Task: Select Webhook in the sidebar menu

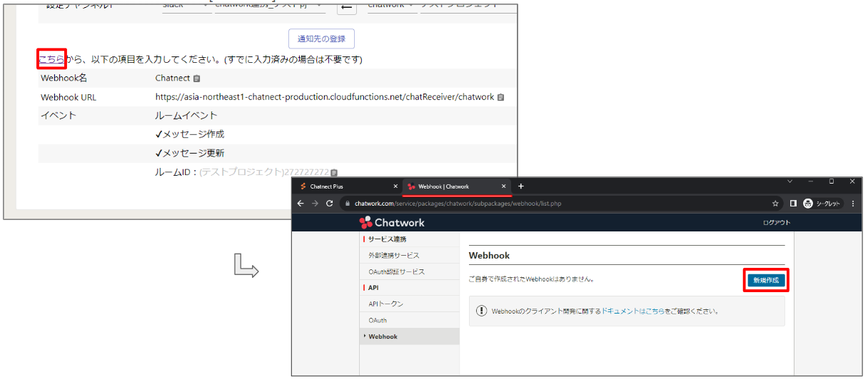Action: [x=410, y=336]
